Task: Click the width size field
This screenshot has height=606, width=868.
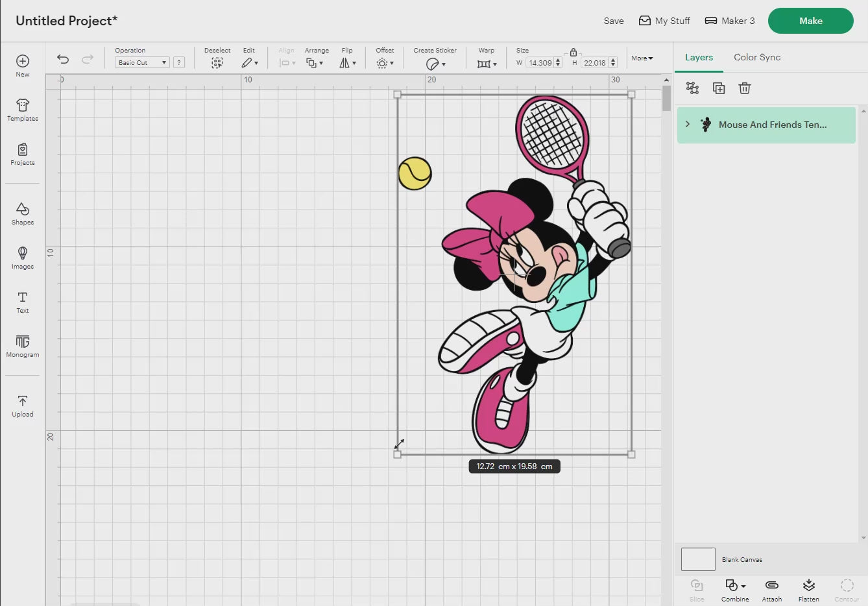Action: point(540,63)
